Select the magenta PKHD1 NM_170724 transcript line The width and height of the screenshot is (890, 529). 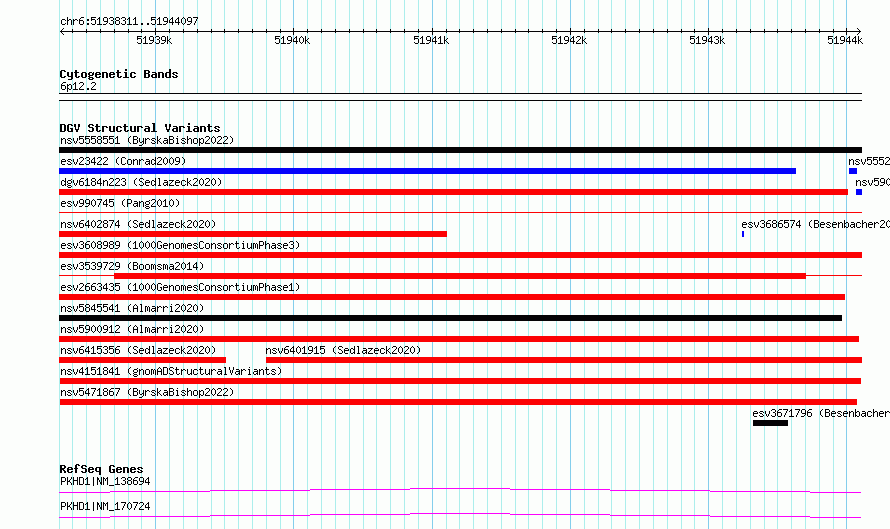point(460,515)
